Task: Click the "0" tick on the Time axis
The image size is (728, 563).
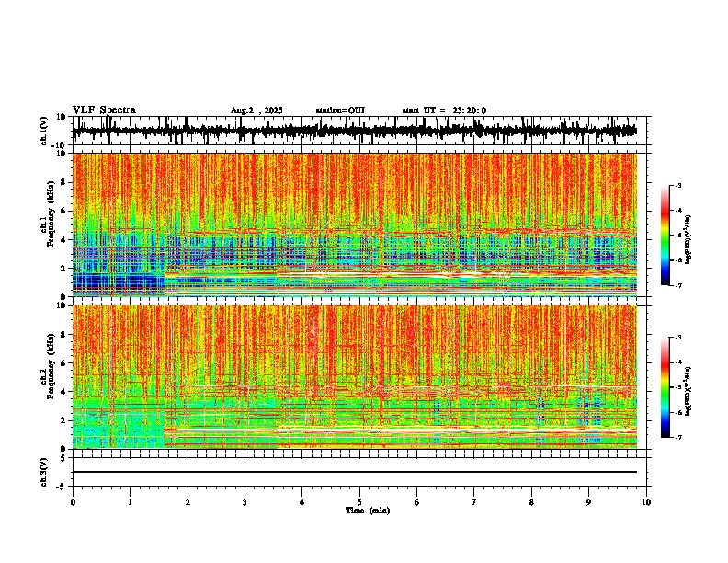Action: tap(73, 502)
